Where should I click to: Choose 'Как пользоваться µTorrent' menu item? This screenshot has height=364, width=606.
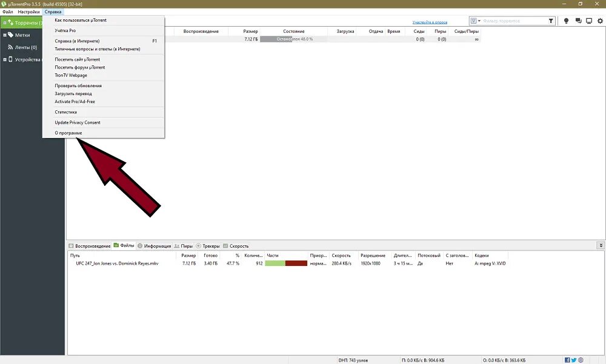103,20
